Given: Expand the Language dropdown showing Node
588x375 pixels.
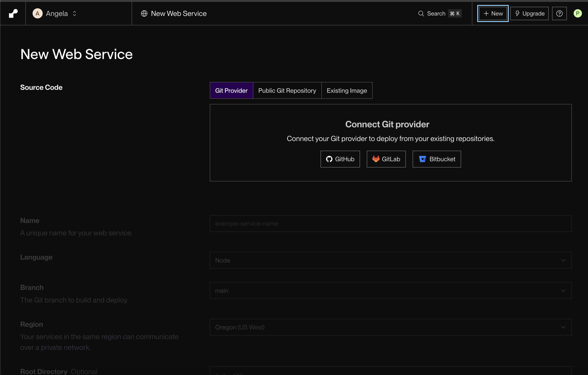Looking at the screenshot, I should click(390, 260).
